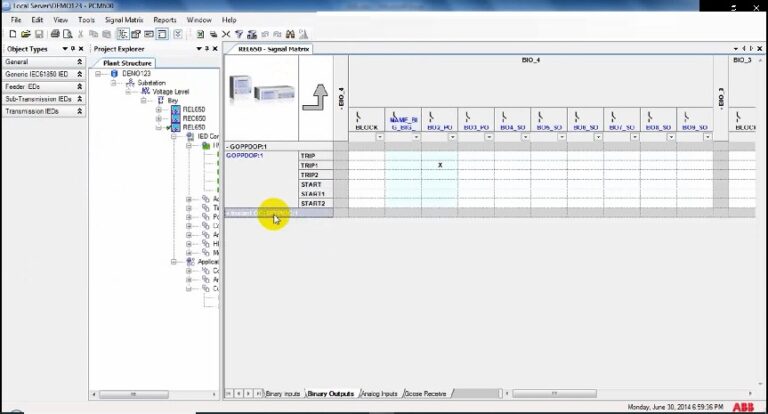Close the Project Explorer panel
The width and height of the screenshot is (768, 414).
coord(215,49)
